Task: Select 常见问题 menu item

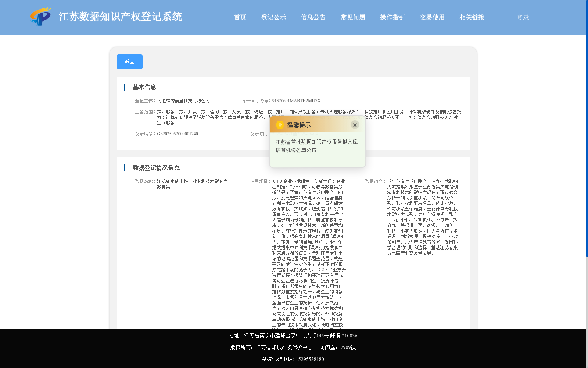Action: [353, 17]
